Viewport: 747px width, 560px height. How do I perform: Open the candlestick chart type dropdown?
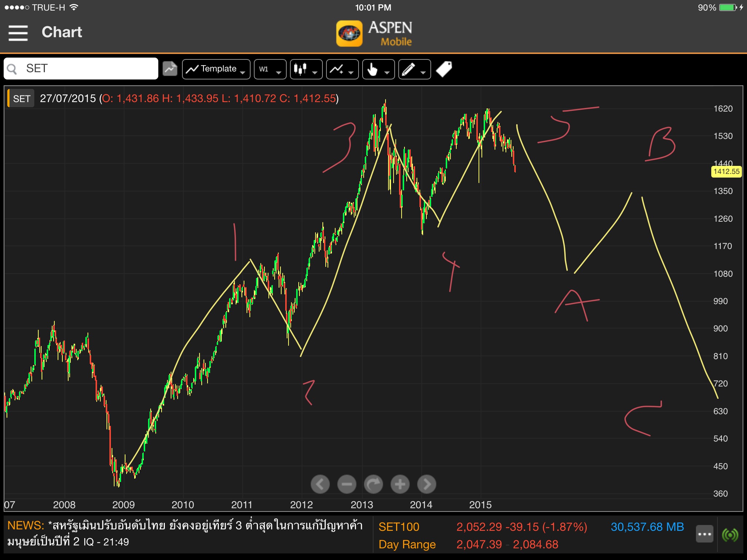[x=306, y=69]
